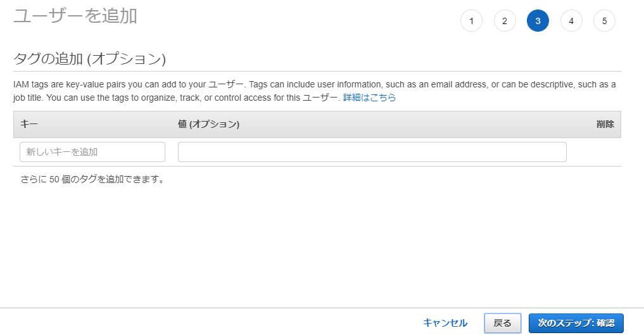Image resolution: width=644 pixels, height=335 pixels.
Task: Go to step 4 circle
Action: 571,21
